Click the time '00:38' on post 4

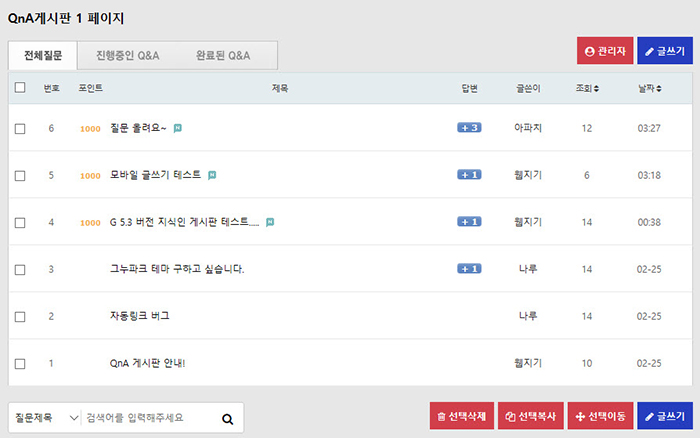coord(649,222)
